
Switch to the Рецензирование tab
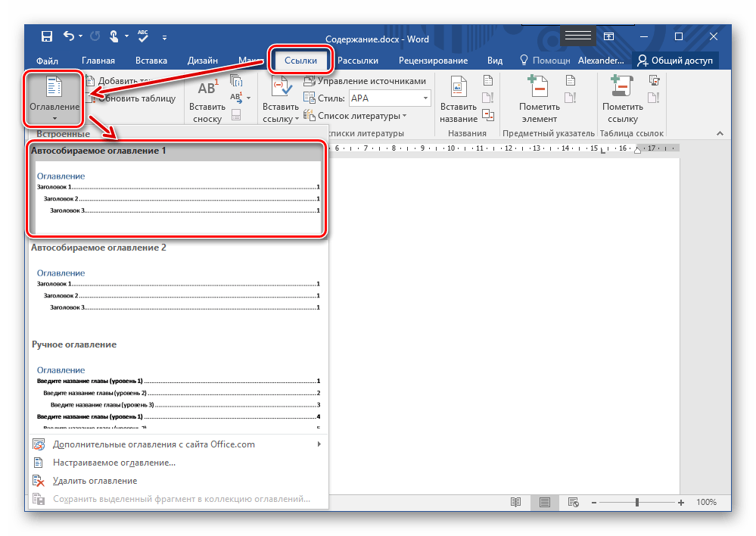coord(433,61)
